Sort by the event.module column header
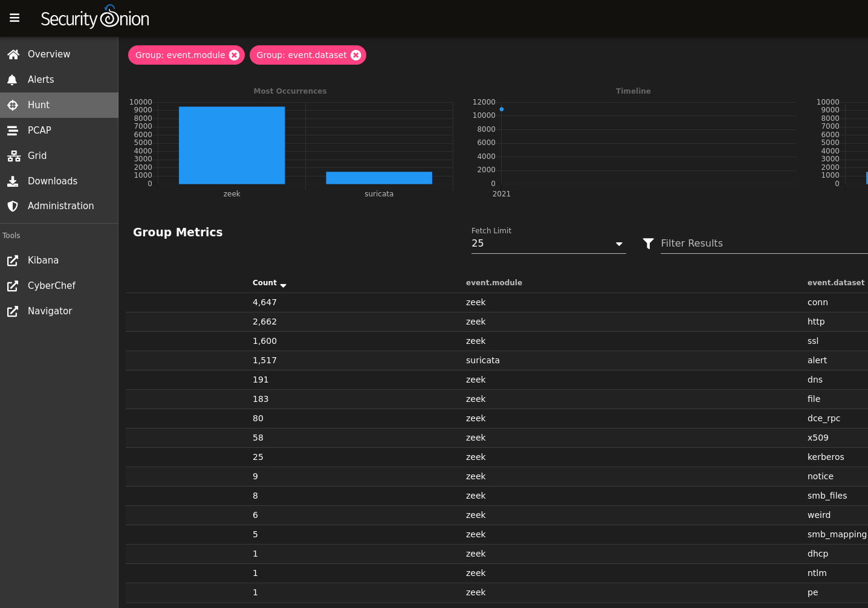The height and width of the screenshot is (608, 868). tap(494, 283)
